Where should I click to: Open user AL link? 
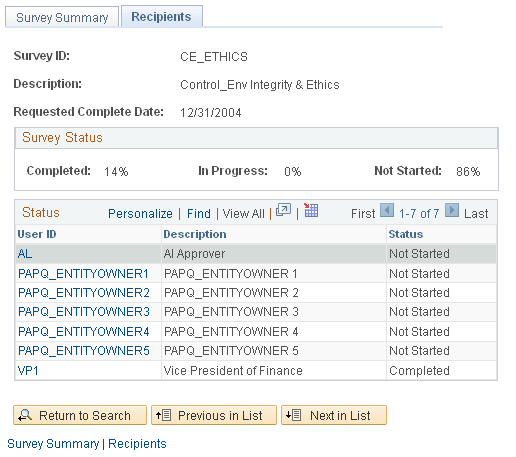[25, 254]
